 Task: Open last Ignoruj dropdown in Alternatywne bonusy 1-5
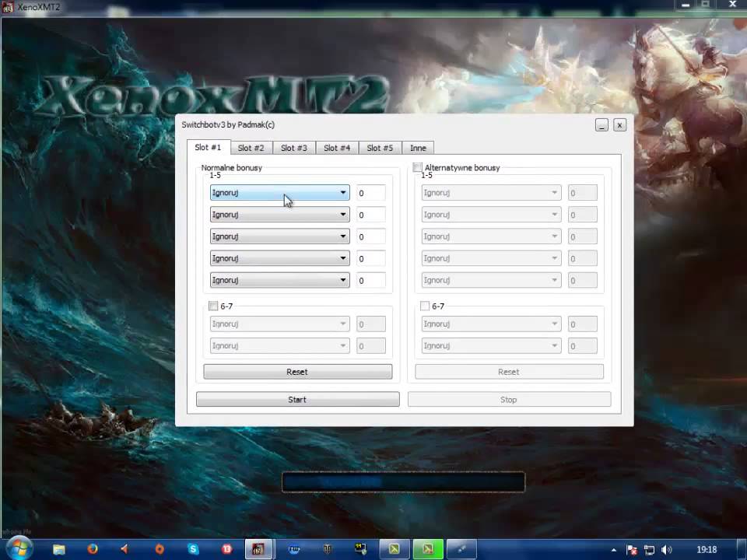pos(491,280)
